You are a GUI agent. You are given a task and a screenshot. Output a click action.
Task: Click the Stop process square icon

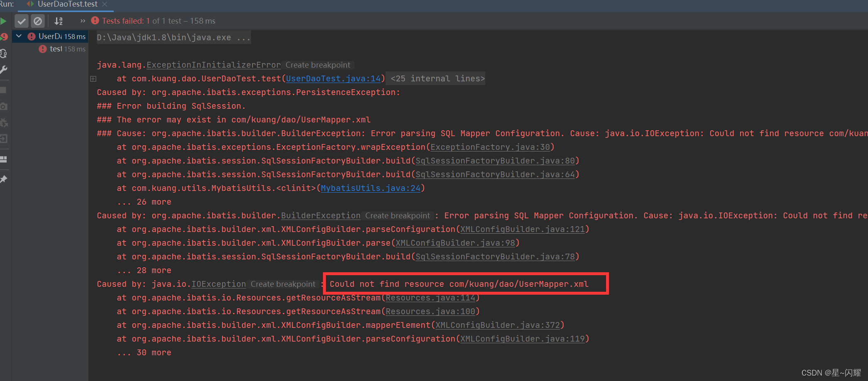pyautogui.click(x=3, y=90)
